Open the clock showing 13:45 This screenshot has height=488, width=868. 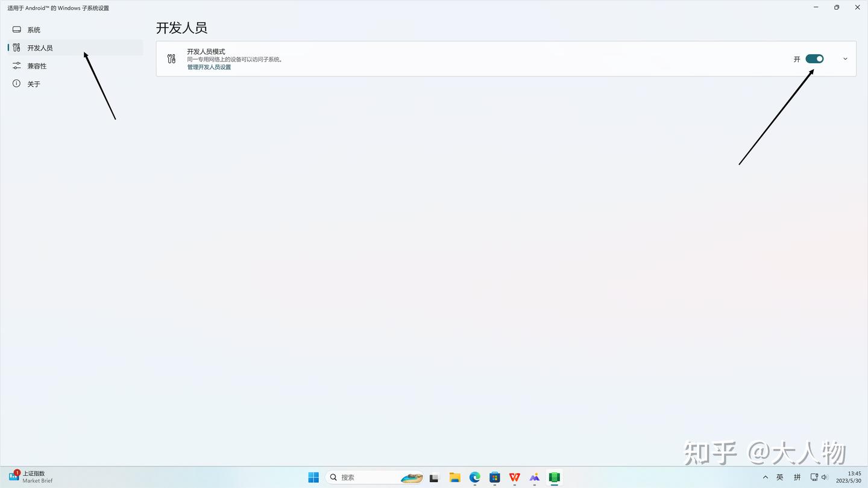pyautogui.click(x=849, y=477)
